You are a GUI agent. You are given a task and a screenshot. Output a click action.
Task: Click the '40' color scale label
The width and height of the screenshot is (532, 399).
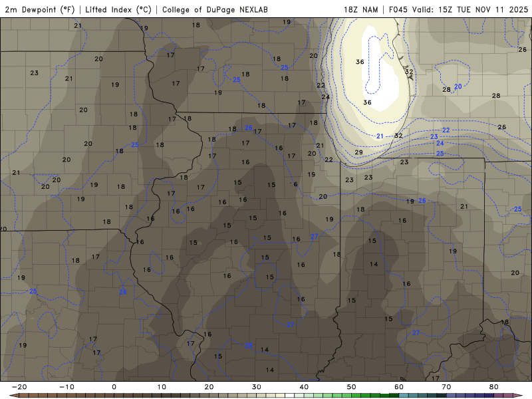tap(304, 387)
